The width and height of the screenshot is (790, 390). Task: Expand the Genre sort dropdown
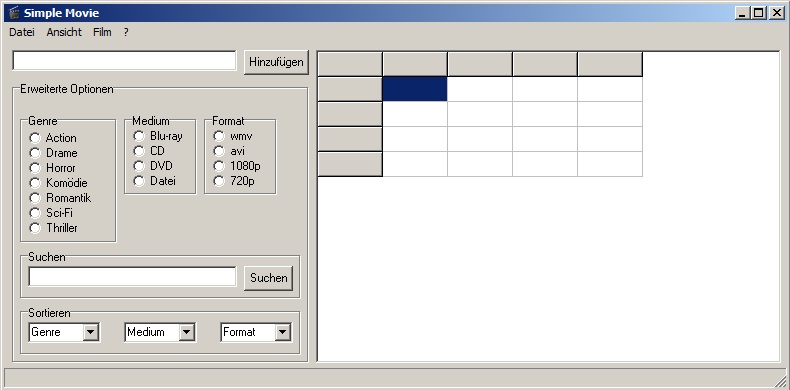(x=91, y=332)
